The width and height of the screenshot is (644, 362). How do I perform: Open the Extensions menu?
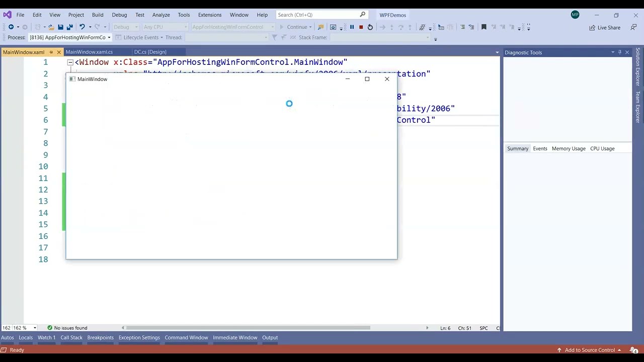210,15
